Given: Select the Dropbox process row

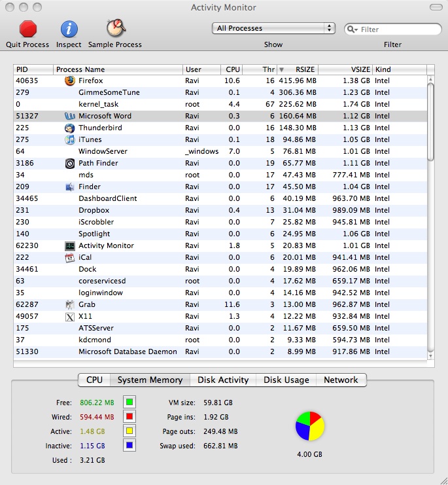Looking at the screenshot, I should click(220, 210).
